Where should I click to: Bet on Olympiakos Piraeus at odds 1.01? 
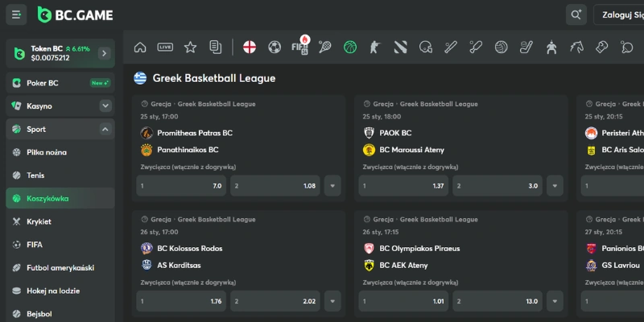pos(403,301)
